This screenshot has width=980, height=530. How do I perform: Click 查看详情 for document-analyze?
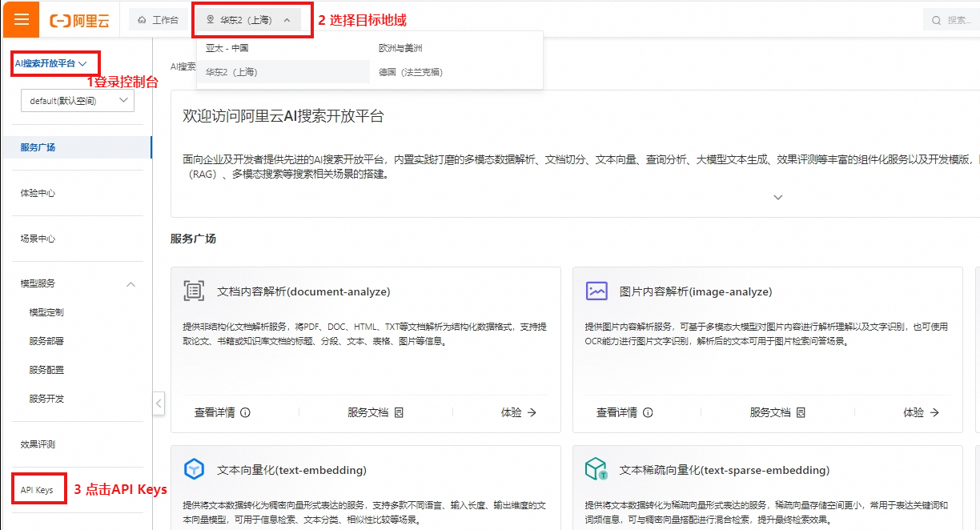(215, 412)
